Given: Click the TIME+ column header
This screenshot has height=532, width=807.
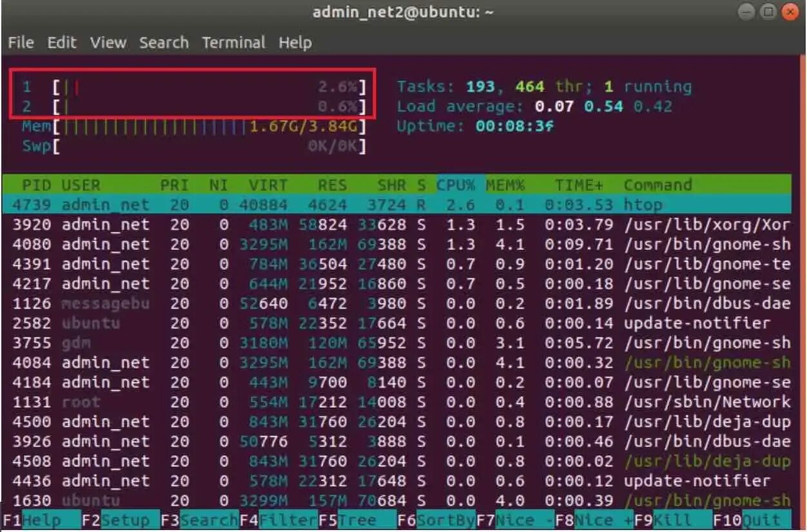Looking at the screenshot, I should pyautogui.click(x=579, y=185).
